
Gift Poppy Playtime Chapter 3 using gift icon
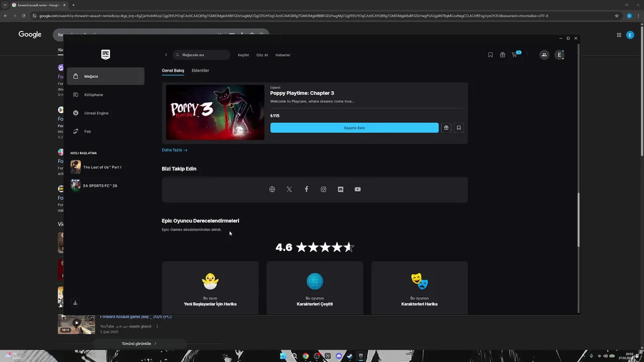point(446,128)
